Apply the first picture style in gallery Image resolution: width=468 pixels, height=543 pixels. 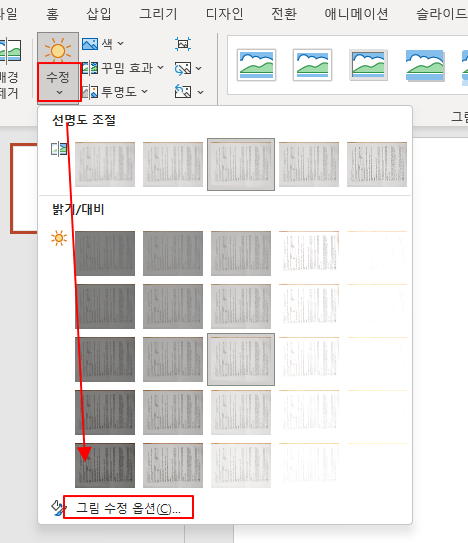256,65
